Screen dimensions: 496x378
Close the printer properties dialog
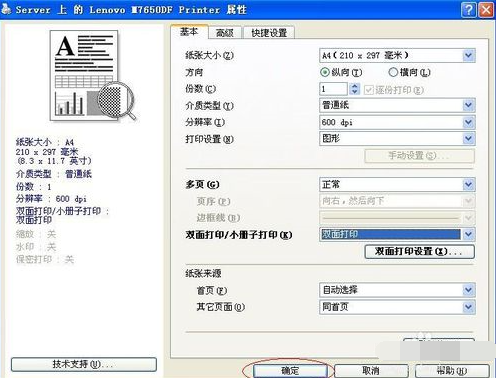(486, 10)
